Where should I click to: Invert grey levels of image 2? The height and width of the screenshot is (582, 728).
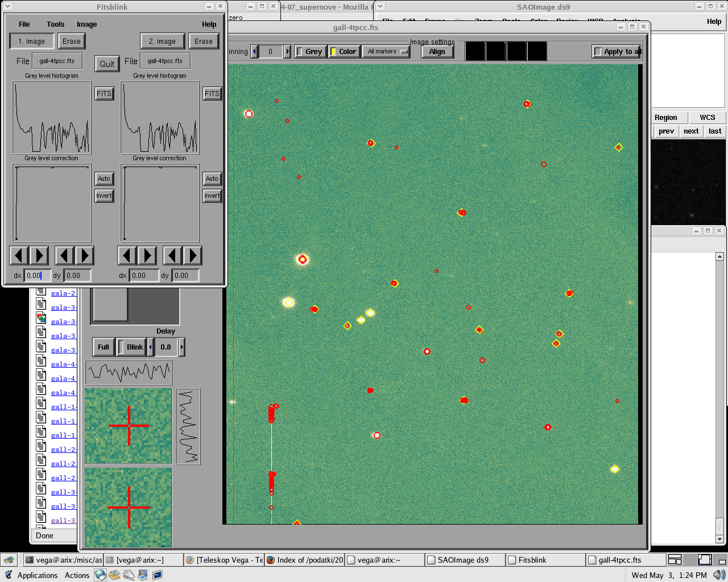coord(212,196)
